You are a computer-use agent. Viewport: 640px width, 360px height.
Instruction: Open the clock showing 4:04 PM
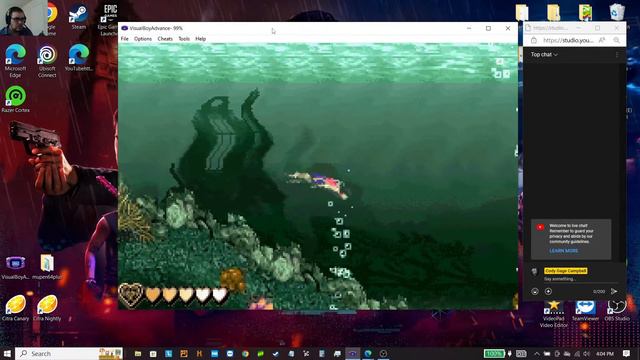click(x=605, y=353)
